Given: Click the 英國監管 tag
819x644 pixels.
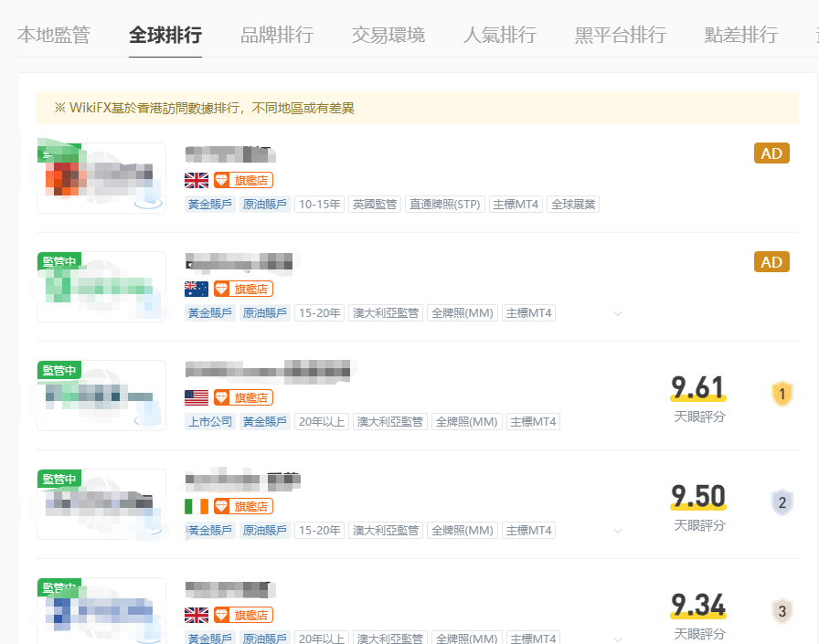Looking at the screenshot, I should click(376, 205).
